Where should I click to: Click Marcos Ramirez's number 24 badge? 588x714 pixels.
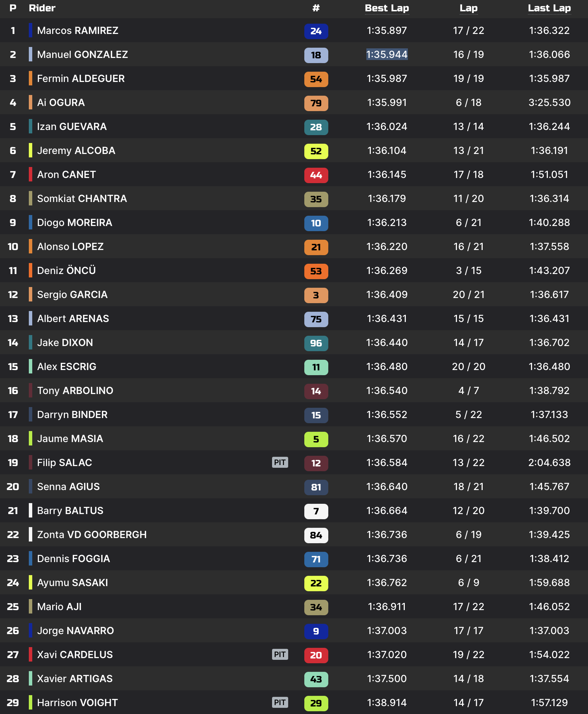pyautogui.click(x=316, y=31)
